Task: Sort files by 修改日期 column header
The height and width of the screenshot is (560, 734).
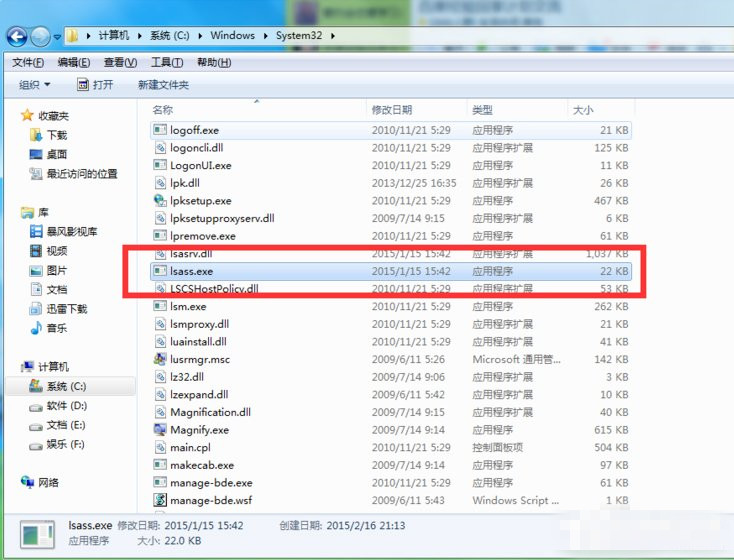Action: tap(392, 109)
